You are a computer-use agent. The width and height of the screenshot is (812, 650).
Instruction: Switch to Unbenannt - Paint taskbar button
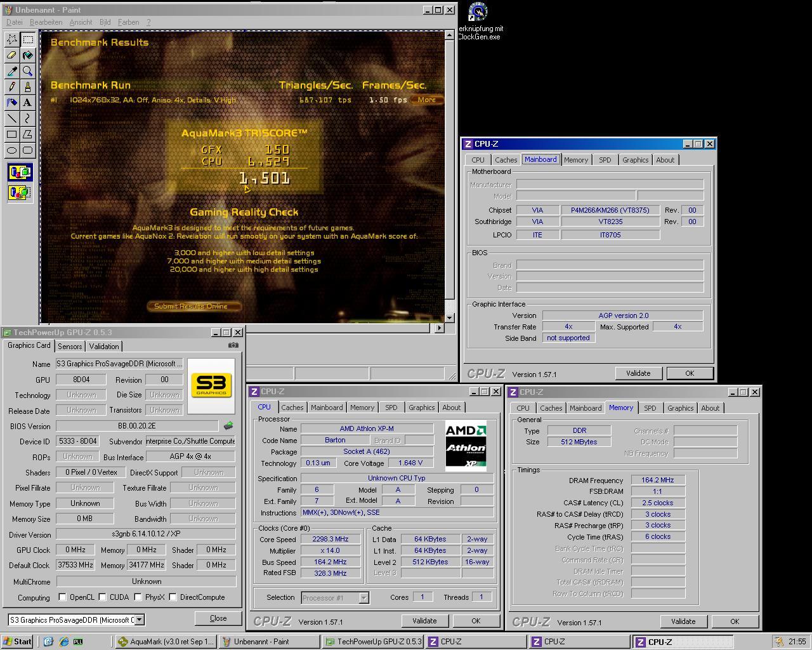point(268,642)
